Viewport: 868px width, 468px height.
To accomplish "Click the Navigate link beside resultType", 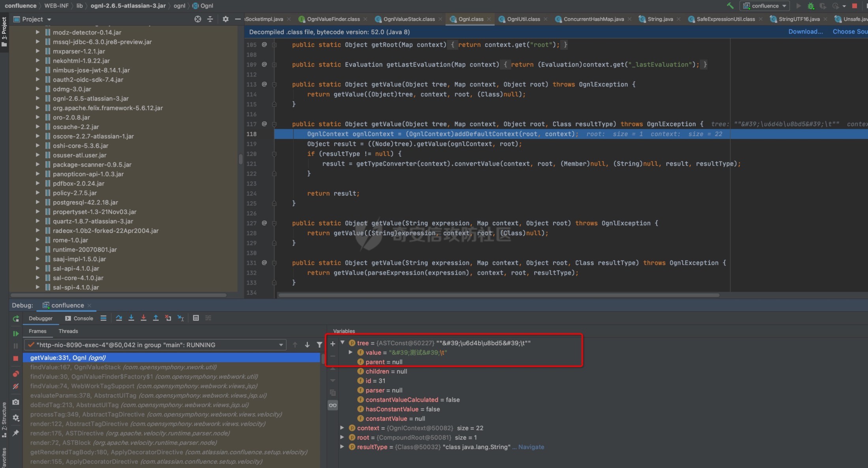I will point(531,447).
